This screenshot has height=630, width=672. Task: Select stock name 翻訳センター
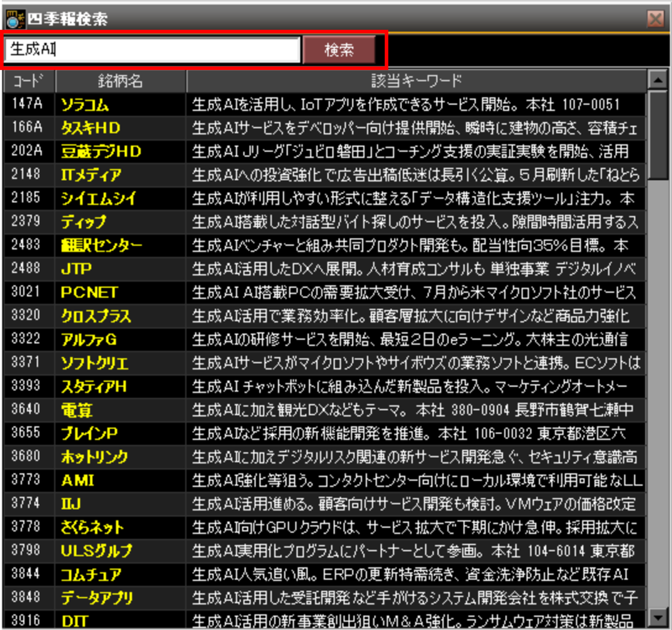102,245
